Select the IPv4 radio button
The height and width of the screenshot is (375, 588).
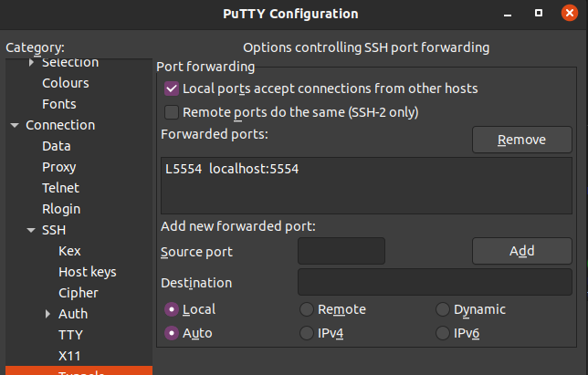tap(307, 333)
